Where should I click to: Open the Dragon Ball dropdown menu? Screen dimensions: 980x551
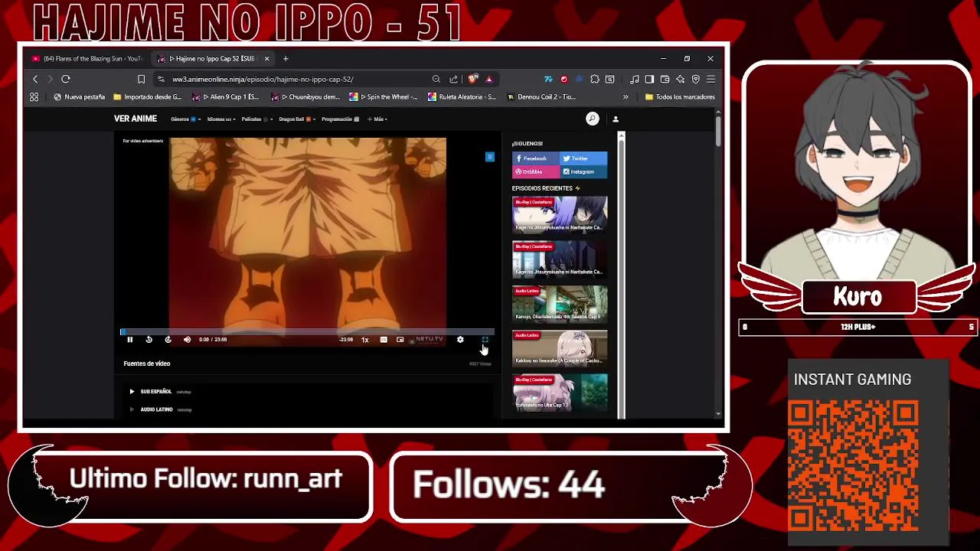(296, 119)
